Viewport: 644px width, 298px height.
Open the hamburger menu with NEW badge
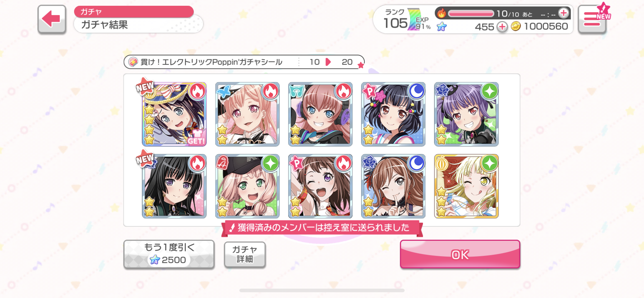tap(592, 19)
